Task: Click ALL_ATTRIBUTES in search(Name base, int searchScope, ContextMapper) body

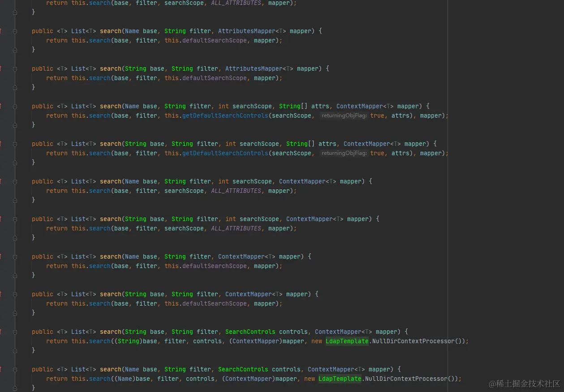Action: pos(236,191)
